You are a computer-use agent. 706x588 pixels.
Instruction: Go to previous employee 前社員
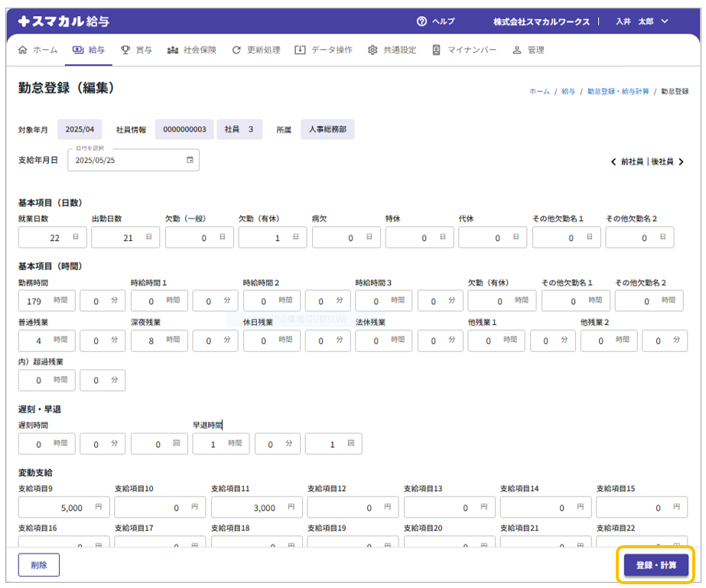627,162
